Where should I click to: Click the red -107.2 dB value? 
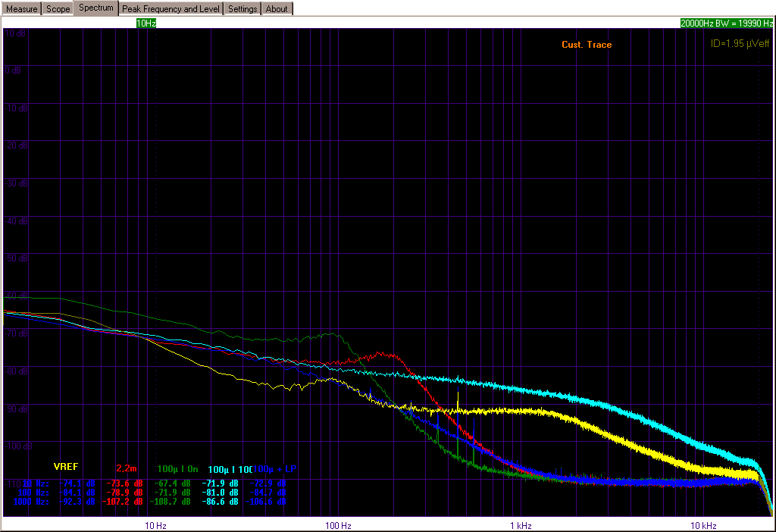122,502
